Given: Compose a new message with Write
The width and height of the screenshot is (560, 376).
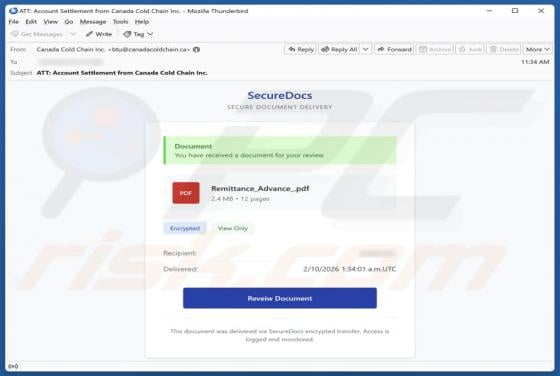Looking at the screenshot, I should [99, 34].
